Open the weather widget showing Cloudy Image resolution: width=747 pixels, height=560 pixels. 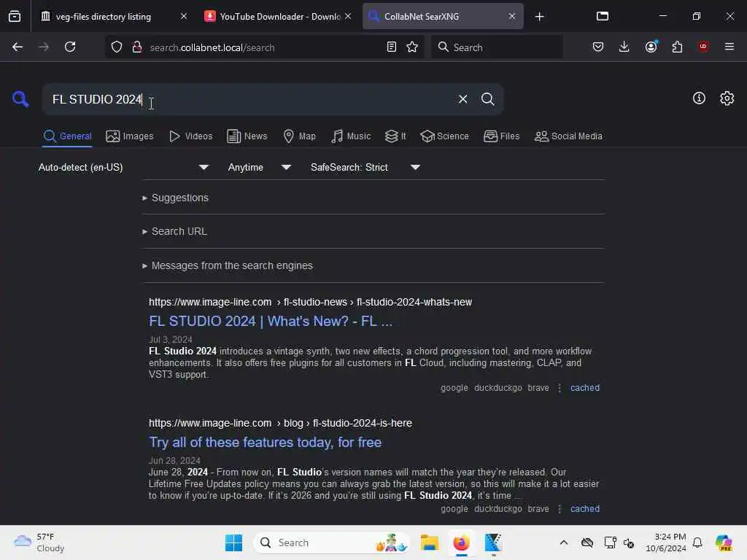pos(39,542)
